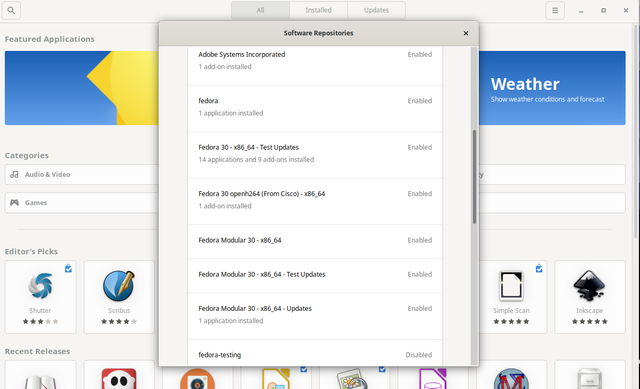Open the Audio & Video category

pyautogui.click(x=82, y=174)
